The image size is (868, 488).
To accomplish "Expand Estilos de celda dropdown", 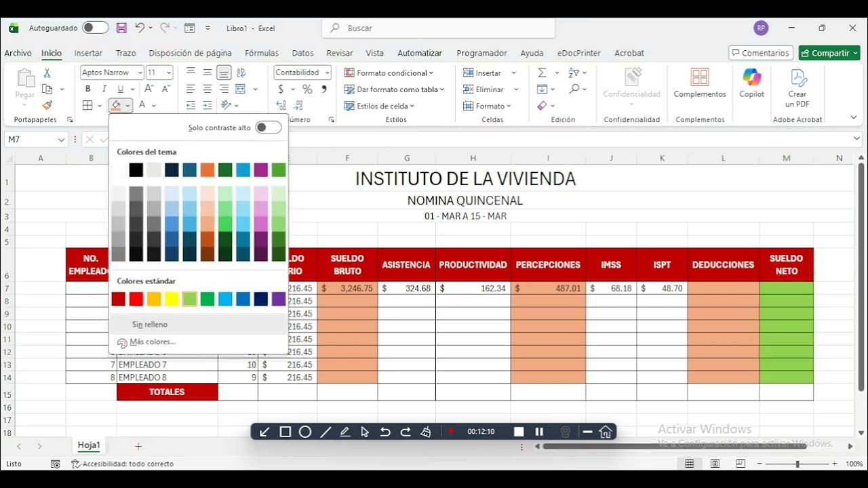I will 412,106.
